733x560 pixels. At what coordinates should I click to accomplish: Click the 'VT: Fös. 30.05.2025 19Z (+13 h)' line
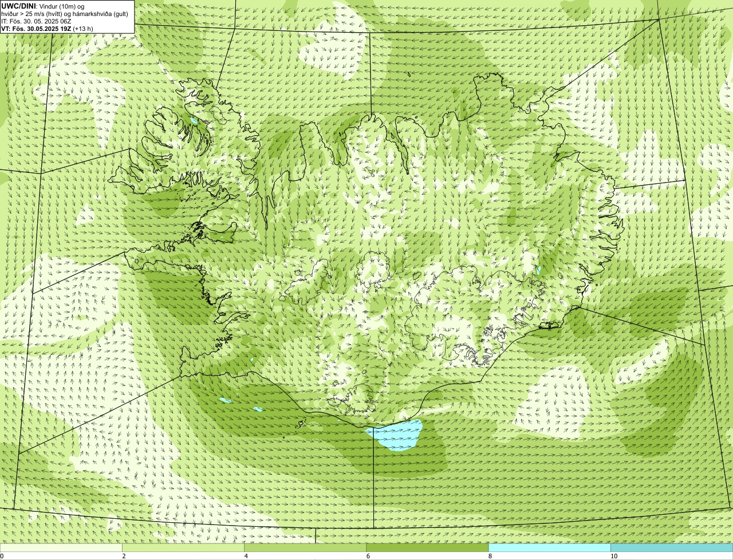(x=47, y=28)
